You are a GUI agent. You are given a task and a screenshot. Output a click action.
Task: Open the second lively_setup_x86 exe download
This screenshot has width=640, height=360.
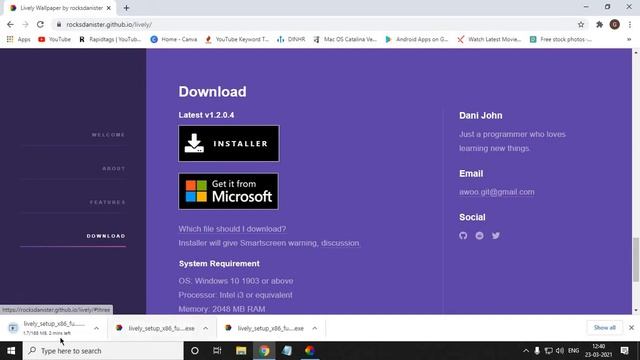156,328
